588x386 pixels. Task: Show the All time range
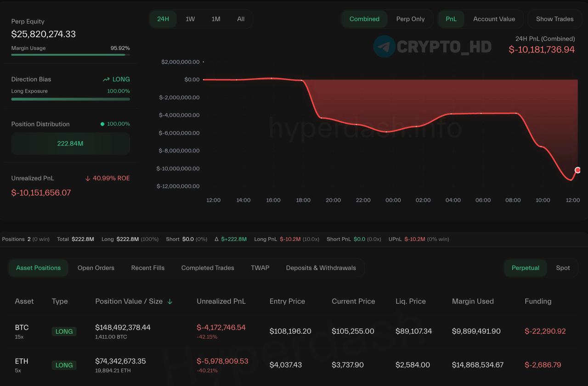(241, 19)
